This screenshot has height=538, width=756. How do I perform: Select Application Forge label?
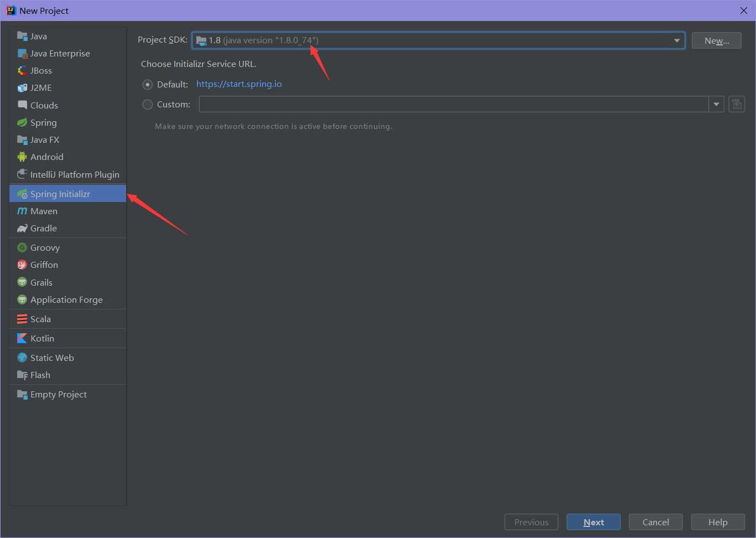point(66,299)
